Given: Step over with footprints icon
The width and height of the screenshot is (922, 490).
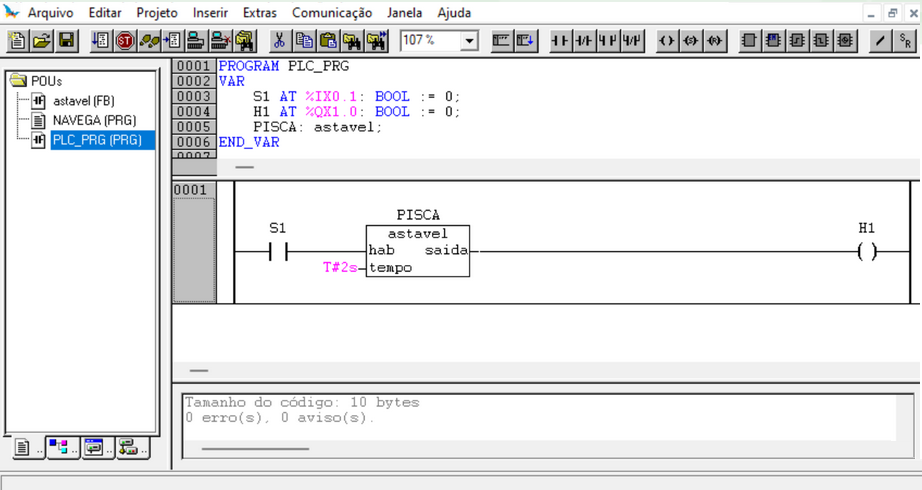Looking at the screenshot, I should coord(149,41).
